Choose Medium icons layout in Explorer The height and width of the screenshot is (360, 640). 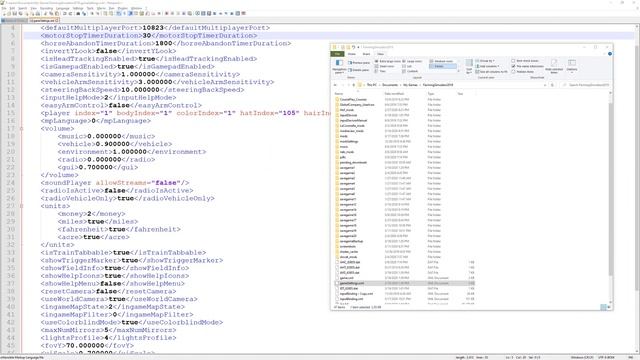441,61
